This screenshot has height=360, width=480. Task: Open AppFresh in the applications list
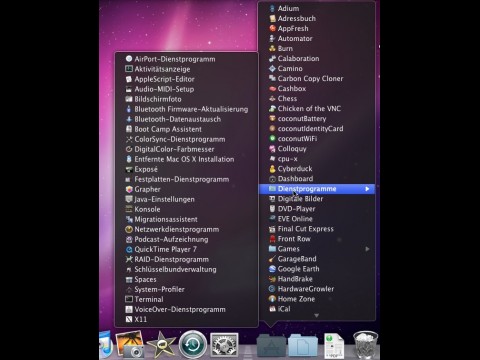point(317,28)
